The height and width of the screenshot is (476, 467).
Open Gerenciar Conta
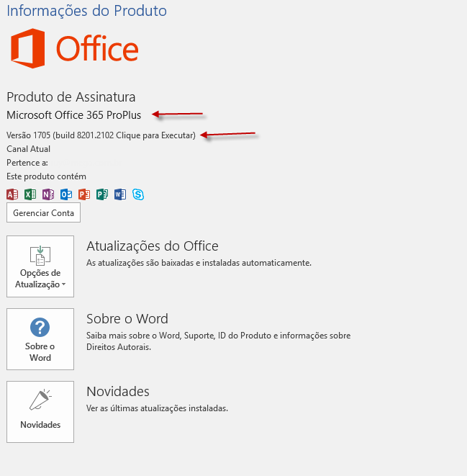pos(43,213)
